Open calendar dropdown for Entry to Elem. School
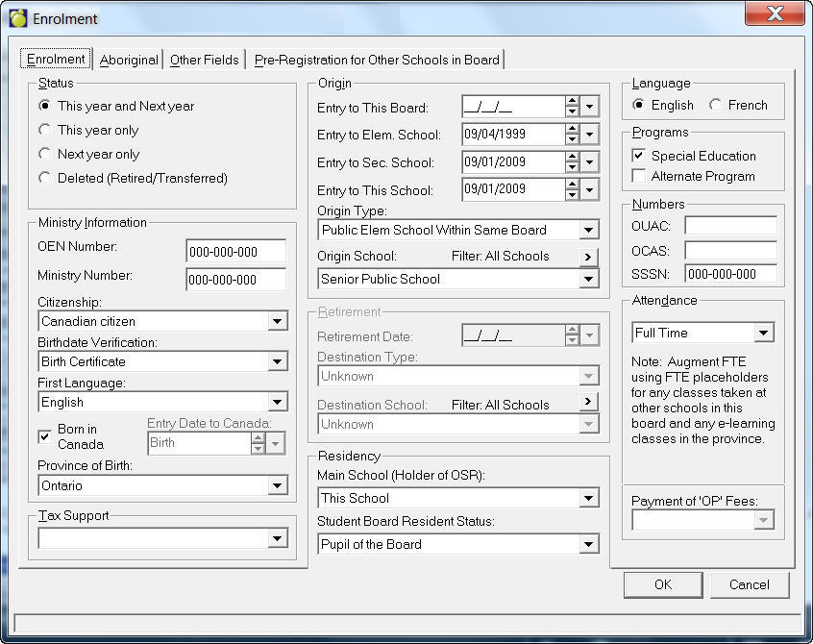The height and width of the screenshot is (644, 813). [x=590, y=135]
